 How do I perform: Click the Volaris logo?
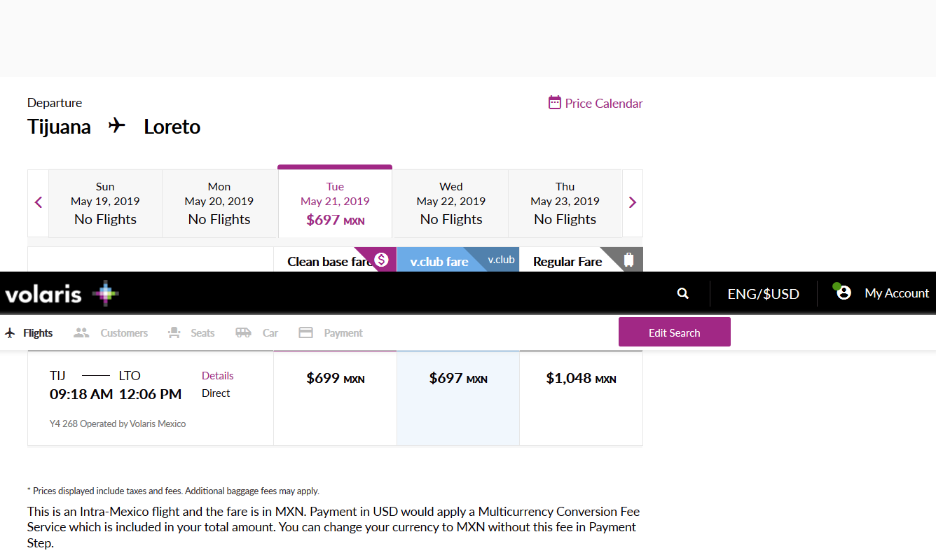coord(62,294)
